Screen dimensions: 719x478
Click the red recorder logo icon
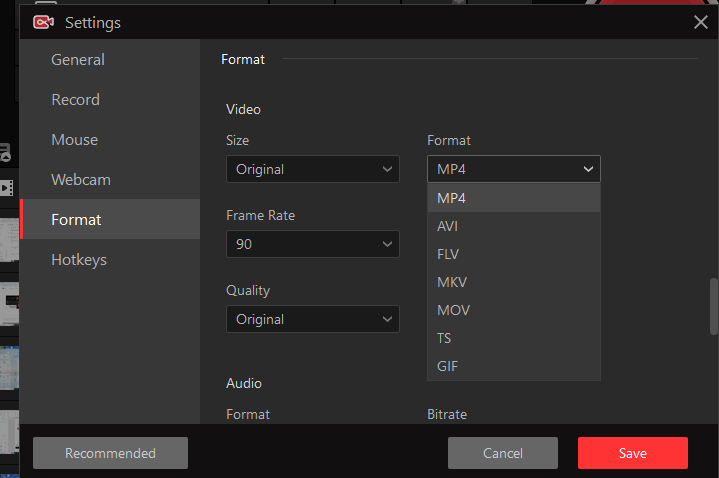coord(43,22)
